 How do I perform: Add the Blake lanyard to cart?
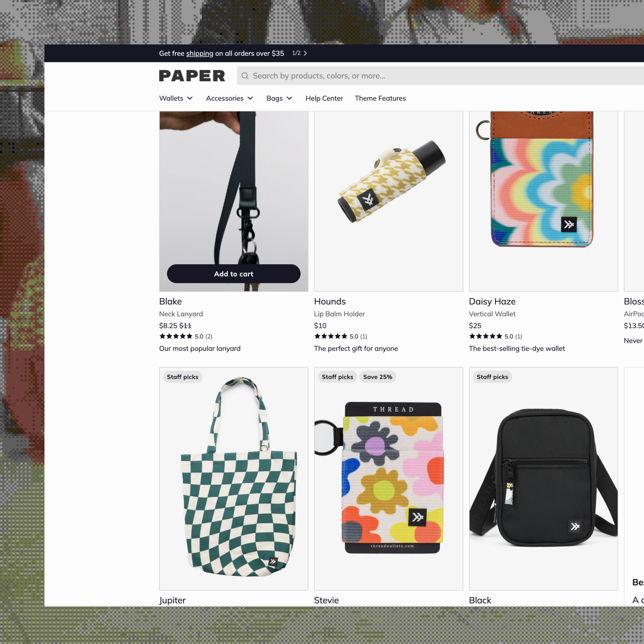(x=233, y=274)
